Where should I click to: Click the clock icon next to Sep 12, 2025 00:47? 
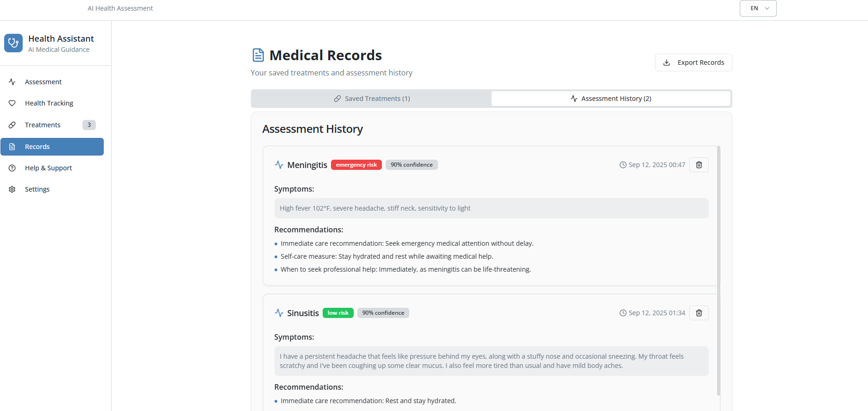click(623, 165)
